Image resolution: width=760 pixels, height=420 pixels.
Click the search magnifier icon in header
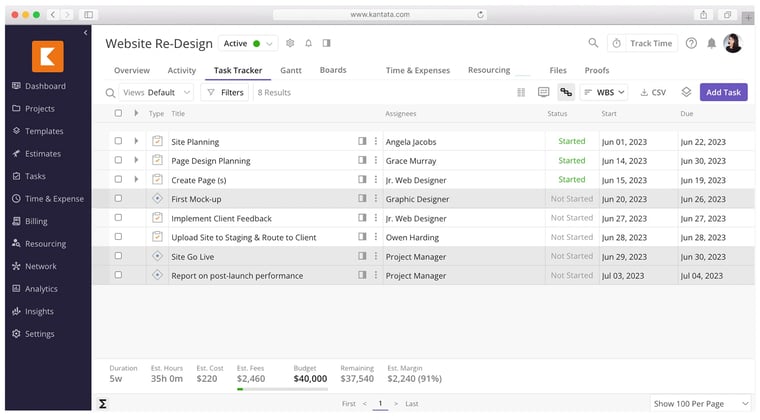593,43
